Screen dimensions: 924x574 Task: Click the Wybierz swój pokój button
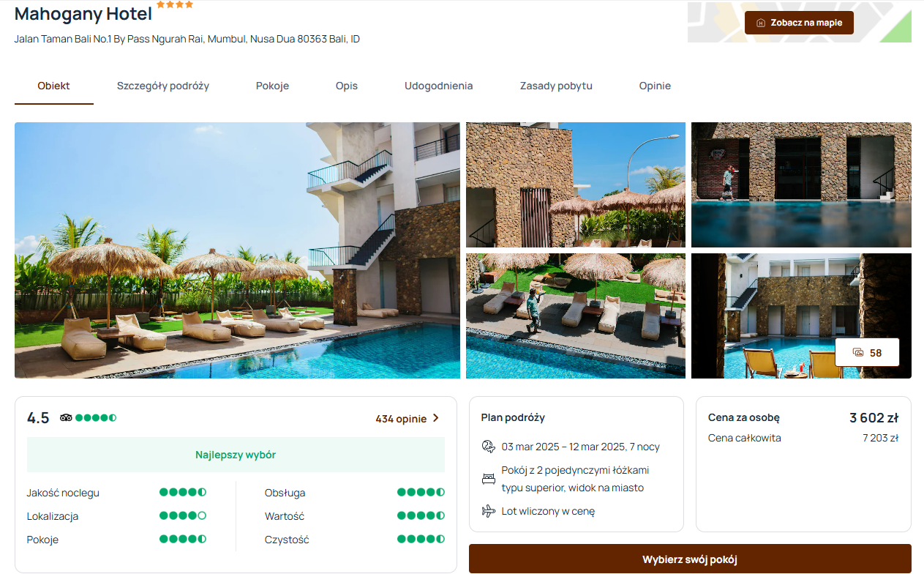coord(690,559)
